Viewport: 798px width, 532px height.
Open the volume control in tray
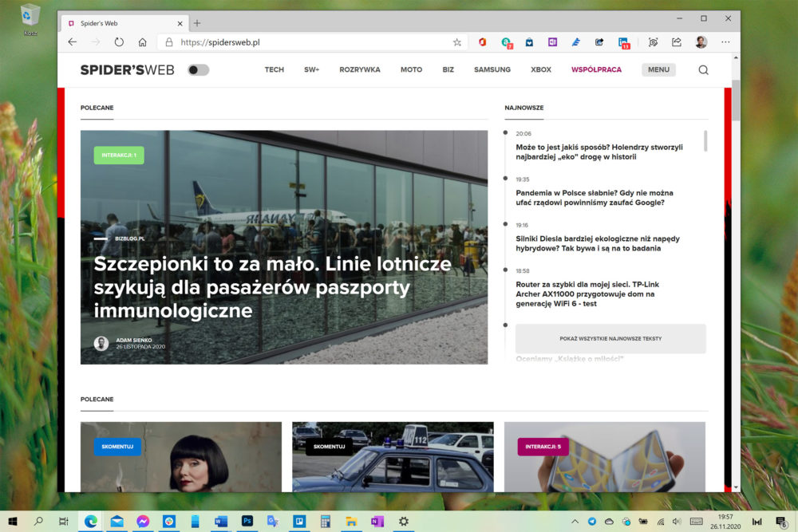[677, 522]
